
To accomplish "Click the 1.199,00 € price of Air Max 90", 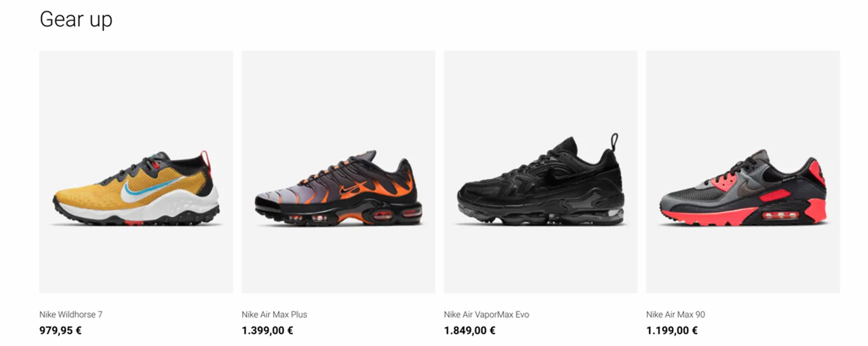I will point(672,331).
